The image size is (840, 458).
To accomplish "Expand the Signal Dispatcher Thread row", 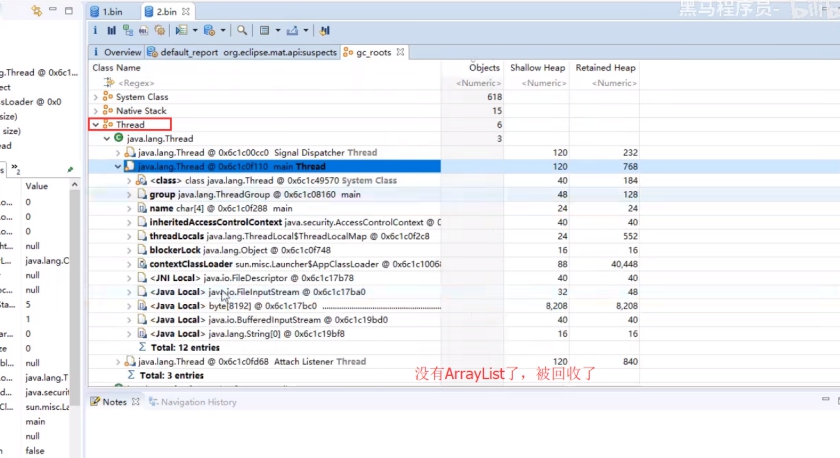I will coord(118,153).
